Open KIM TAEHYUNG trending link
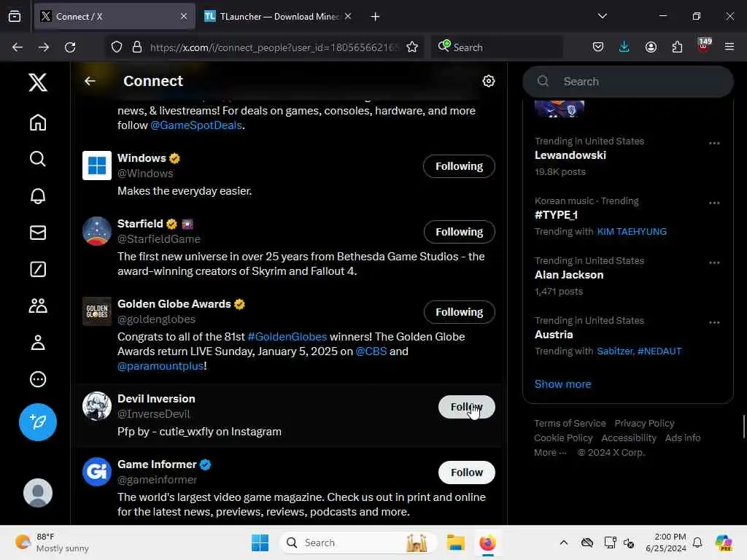This screenshot has width=747, height=560. (x=632, y=232)
